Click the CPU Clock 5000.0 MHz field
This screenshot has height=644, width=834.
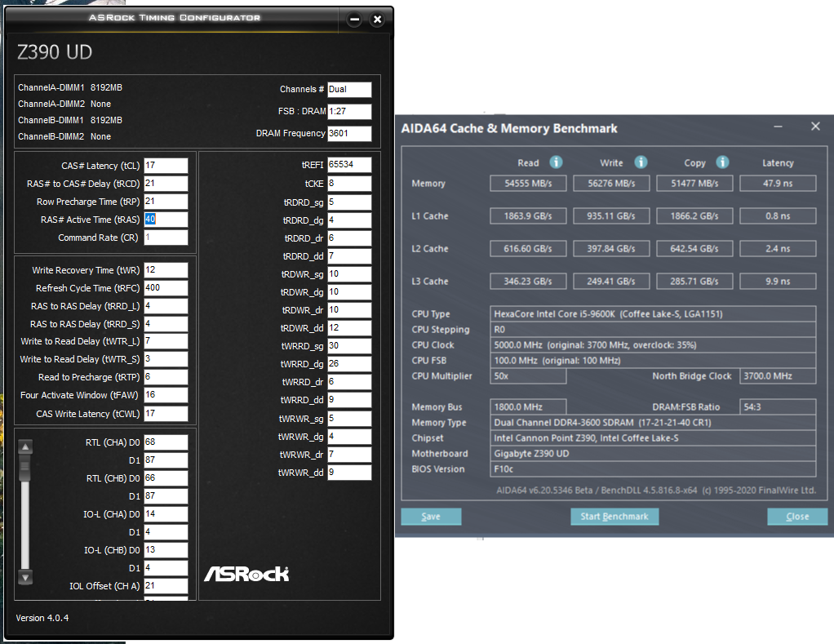(653, 344)
